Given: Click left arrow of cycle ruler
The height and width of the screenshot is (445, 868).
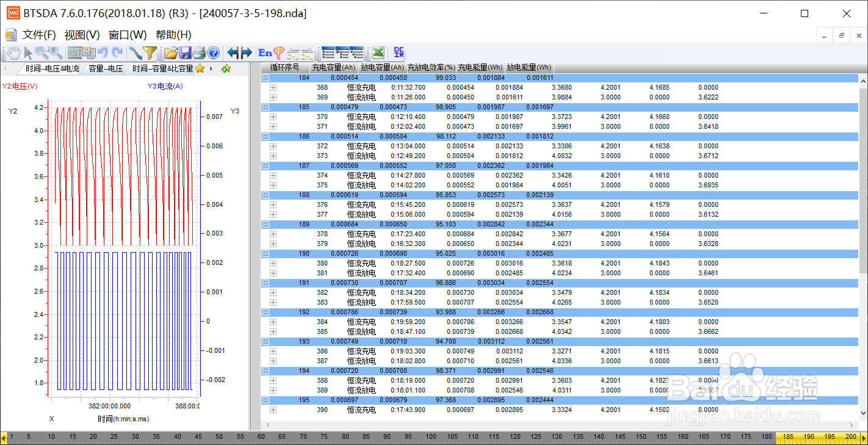Looking at the screenshot, I should click(x=4, y=437).
